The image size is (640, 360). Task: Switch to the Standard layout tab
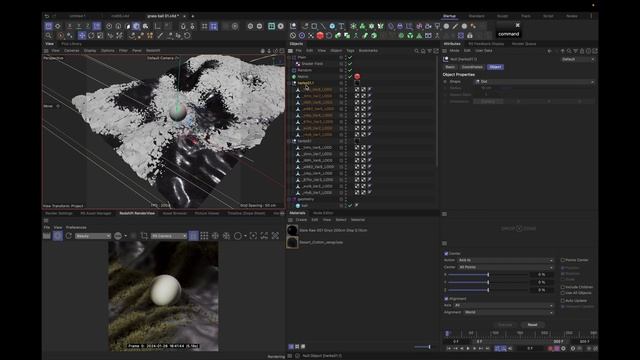click(476, 16)
